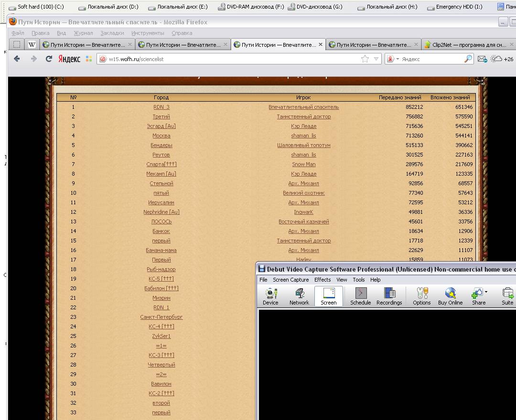The image size is (516, 420).
Task: Open the Device capture tool in Debut
Action: point(270,296)
